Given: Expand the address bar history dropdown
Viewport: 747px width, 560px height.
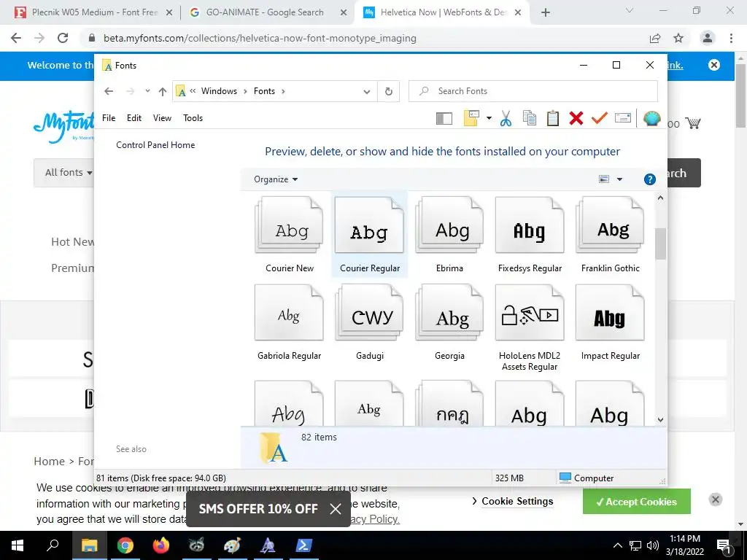Looking at the screenshot, I should tap(366, 91).
